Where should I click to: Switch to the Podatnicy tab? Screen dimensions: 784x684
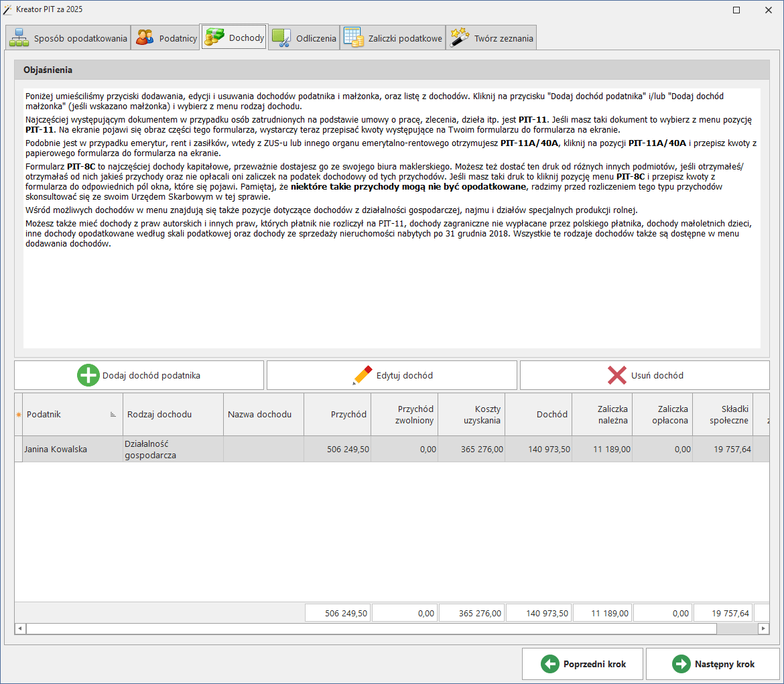(x=166, y=38)
